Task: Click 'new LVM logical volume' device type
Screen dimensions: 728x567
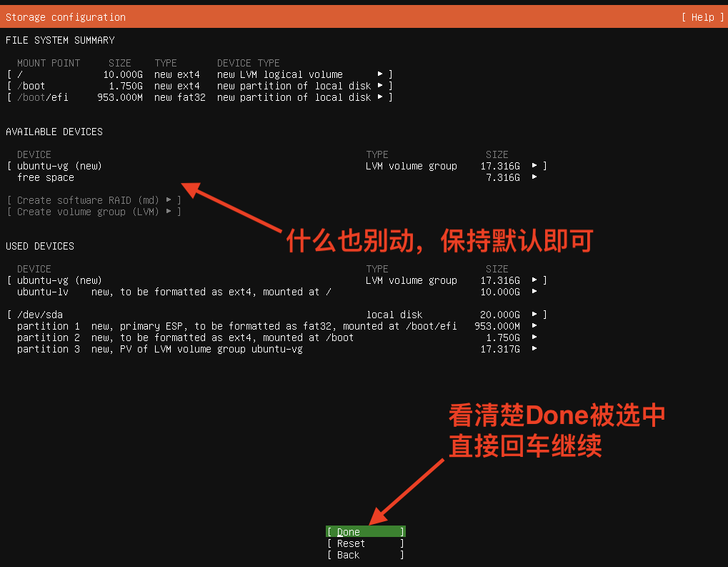Action: point(280,74)
